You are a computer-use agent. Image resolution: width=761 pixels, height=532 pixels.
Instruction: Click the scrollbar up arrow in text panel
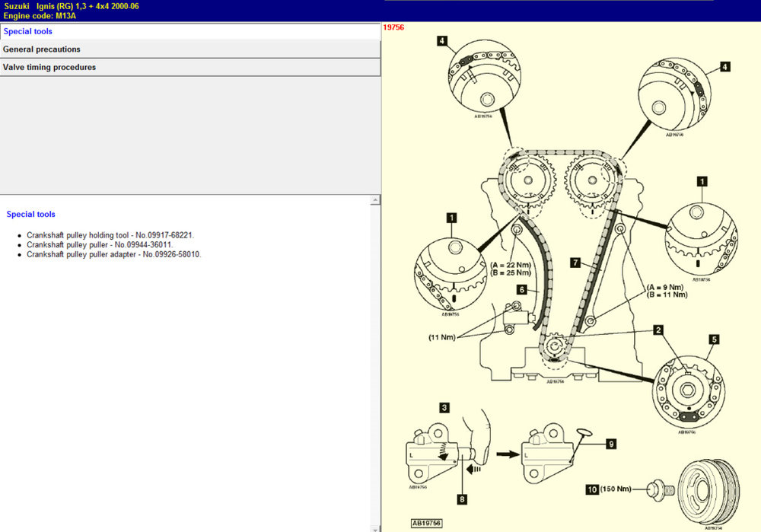pos(374,200)
